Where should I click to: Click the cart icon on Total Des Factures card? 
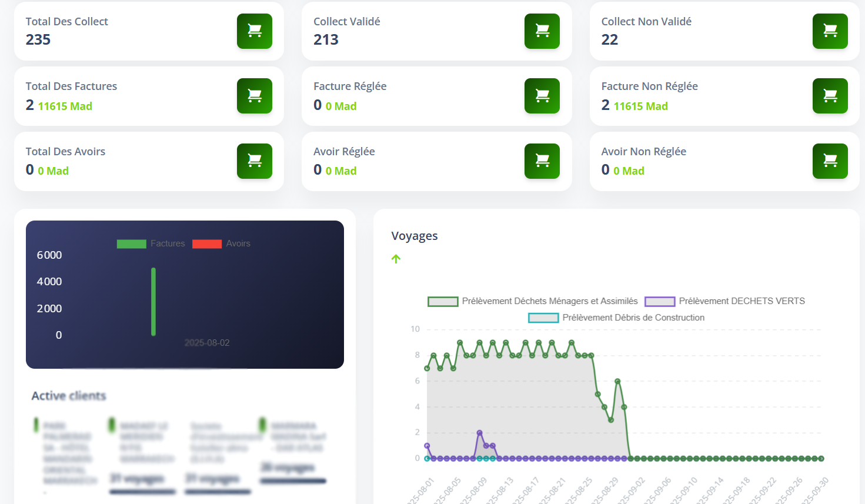(254, 96)
